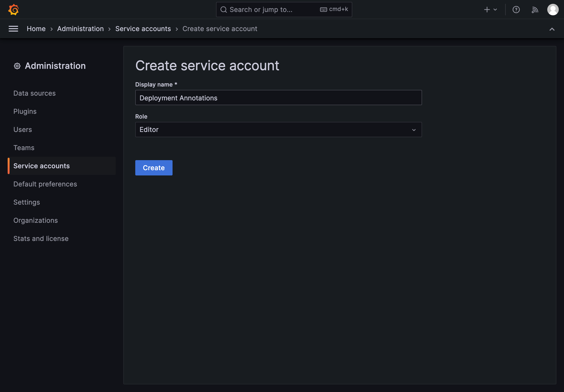Select Teams from Administration menu
Image resolution: width=564 pixels, height=392 pixels.
pos(24,148)
